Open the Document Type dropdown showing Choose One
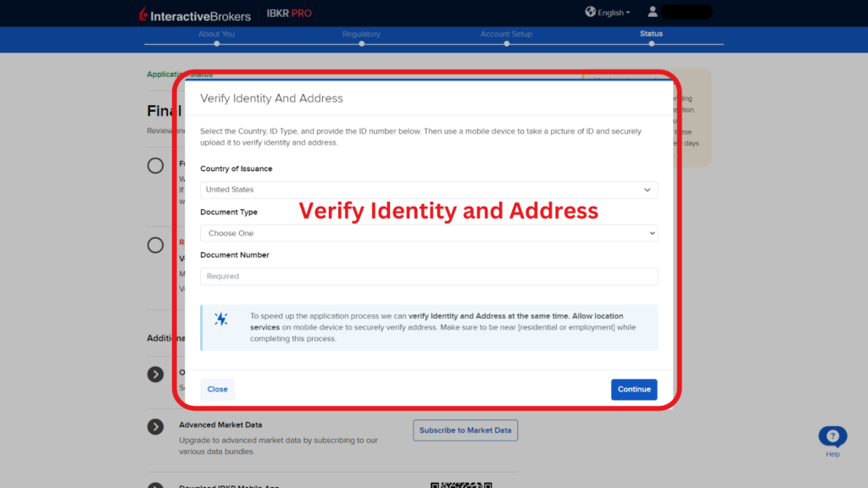Image resolution: width=868 pixels, height=488 pixels. pos(429,233)
